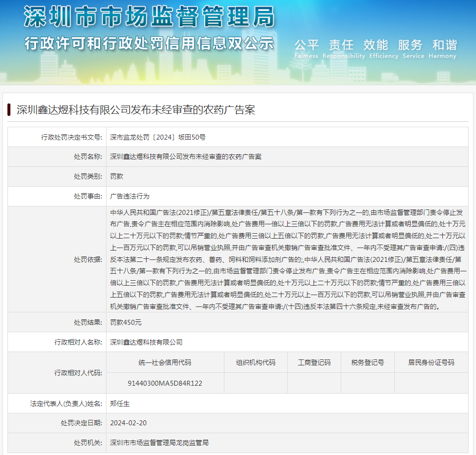Click the dark red bar beside the case title

9,109
